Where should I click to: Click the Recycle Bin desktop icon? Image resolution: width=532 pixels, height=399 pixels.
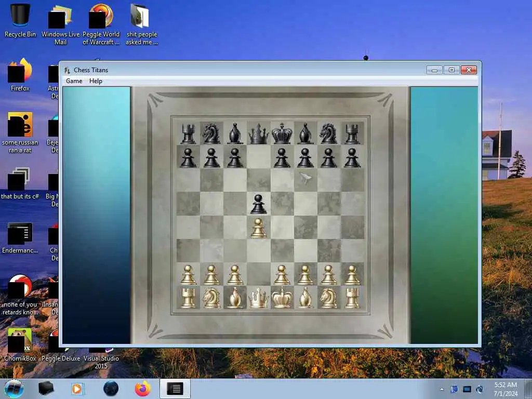(x=20, y=20)
